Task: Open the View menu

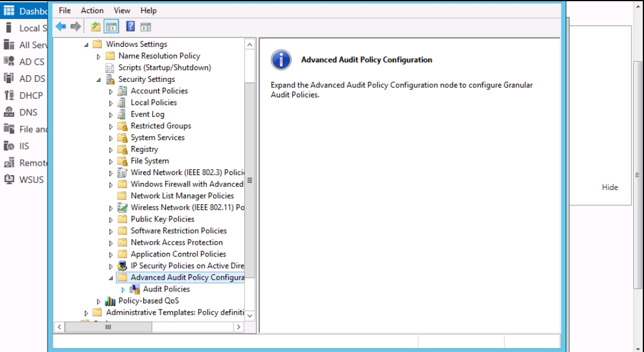Action: (x=122, y=10)
